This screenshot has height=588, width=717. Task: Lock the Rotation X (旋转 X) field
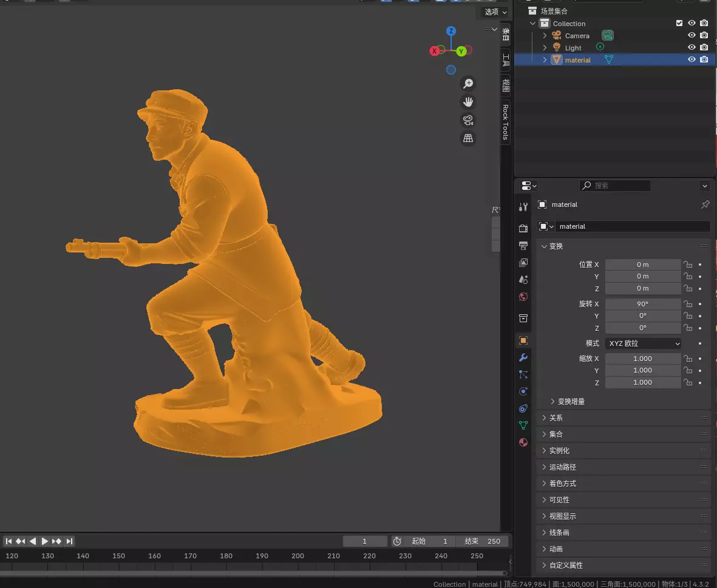(688, 304)
